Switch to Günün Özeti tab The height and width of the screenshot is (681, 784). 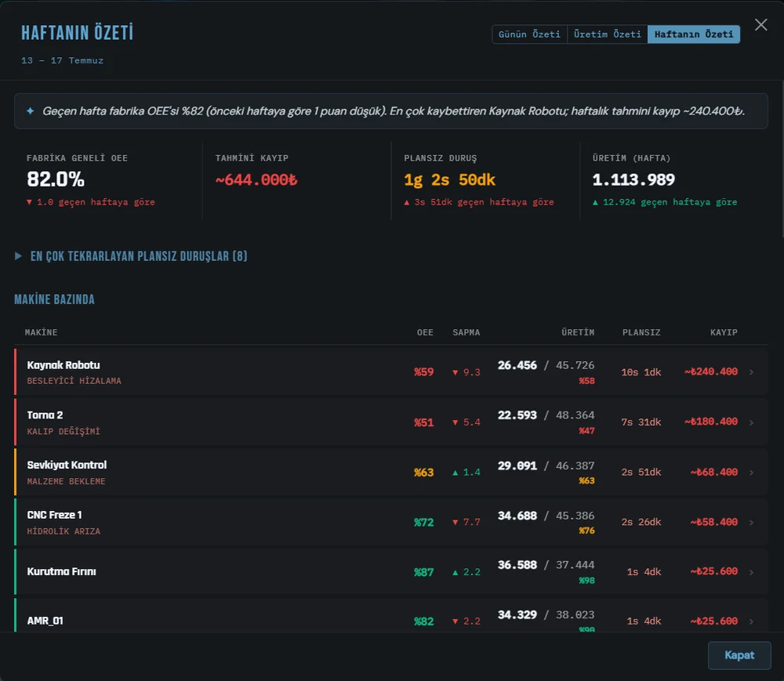point(529,34)
